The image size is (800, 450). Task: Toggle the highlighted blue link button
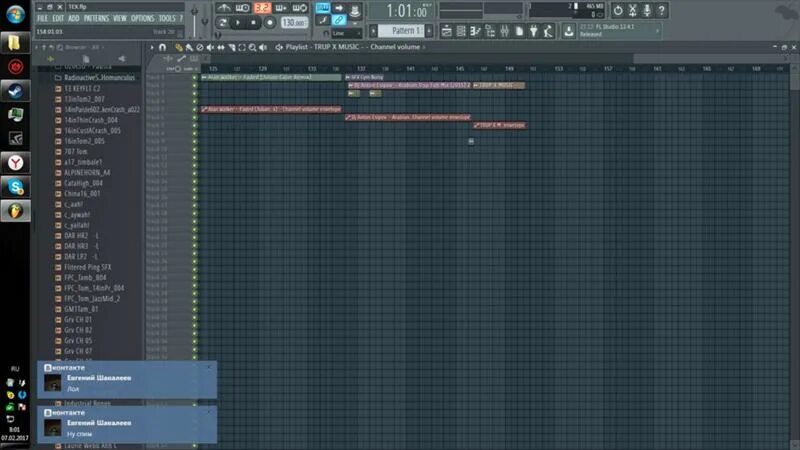(339, 20)
